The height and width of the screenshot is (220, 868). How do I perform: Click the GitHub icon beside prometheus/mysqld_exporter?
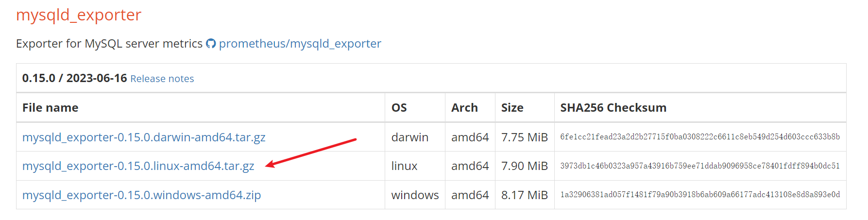[211, 44]
